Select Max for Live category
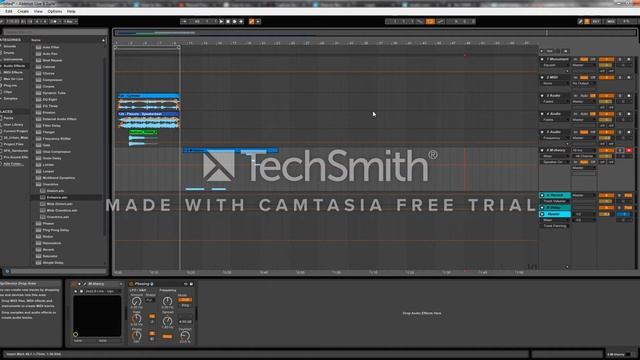The width and height of the screenshot is (640, 360). coord(13,79)
